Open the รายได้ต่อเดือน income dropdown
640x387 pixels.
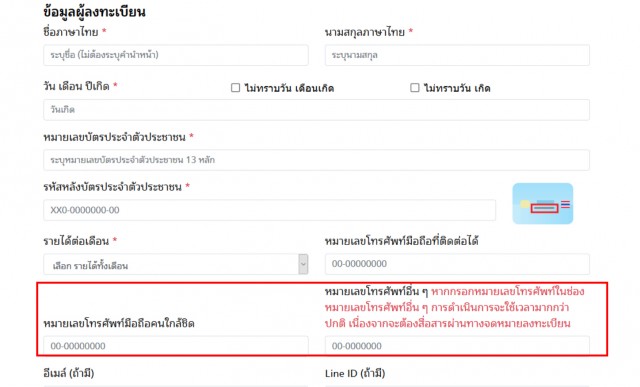click(x=176, y=265)
